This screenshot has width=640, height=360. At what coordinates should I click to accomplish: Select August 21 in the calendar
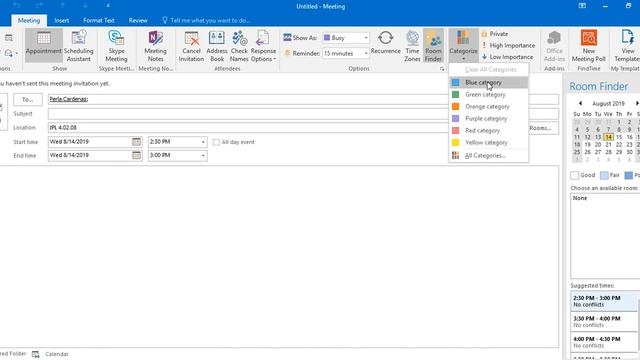[x=608, y=144]
